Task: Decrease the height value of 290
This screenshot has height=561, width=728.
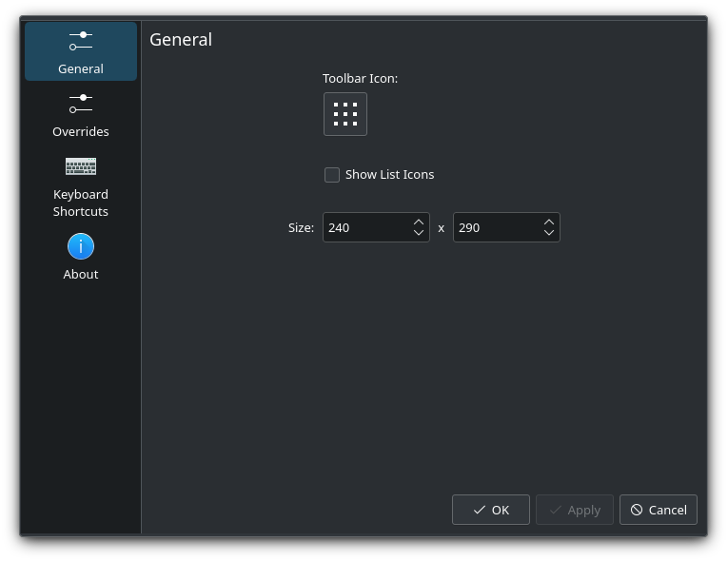Action: 549,232
